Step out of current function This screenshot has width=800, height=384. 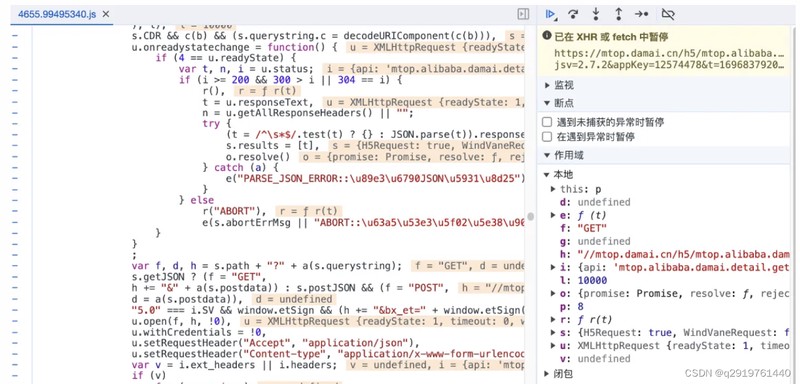tap(618, 14)
